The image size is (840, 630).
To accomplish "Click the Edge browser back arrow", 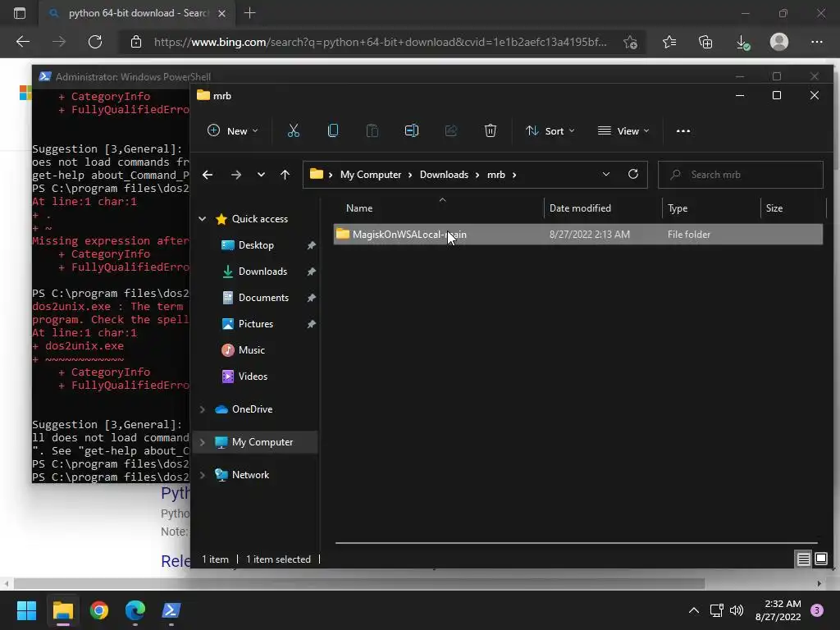I will (23, 42).
